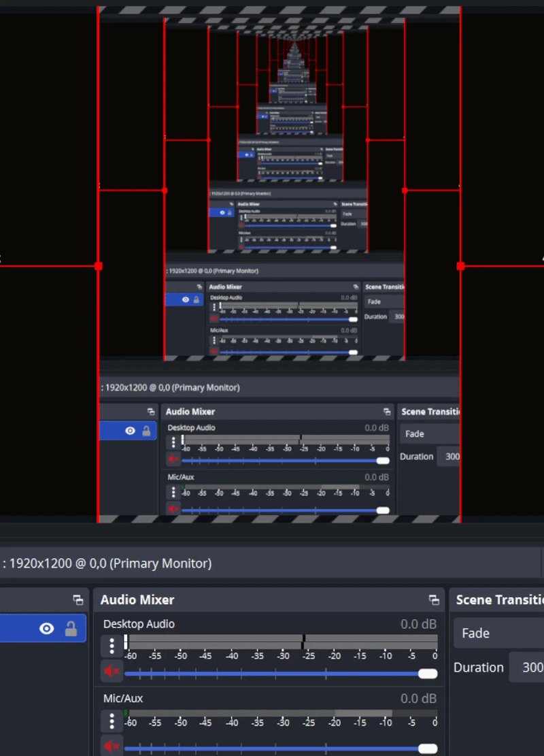The height and width of the screenshot is (756, 544).
Task: Unmute Desktop Audio via red speaker icon
Action: (x=112, y=671)
